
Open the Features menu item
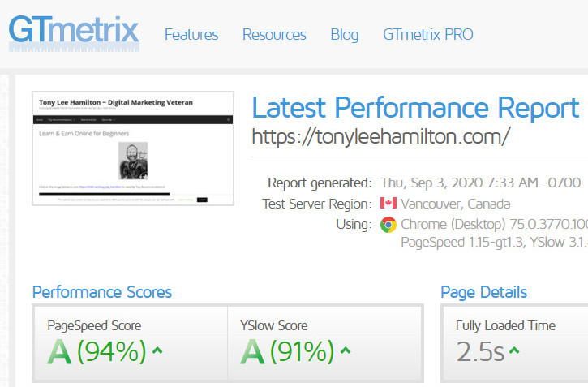point(191,35)
